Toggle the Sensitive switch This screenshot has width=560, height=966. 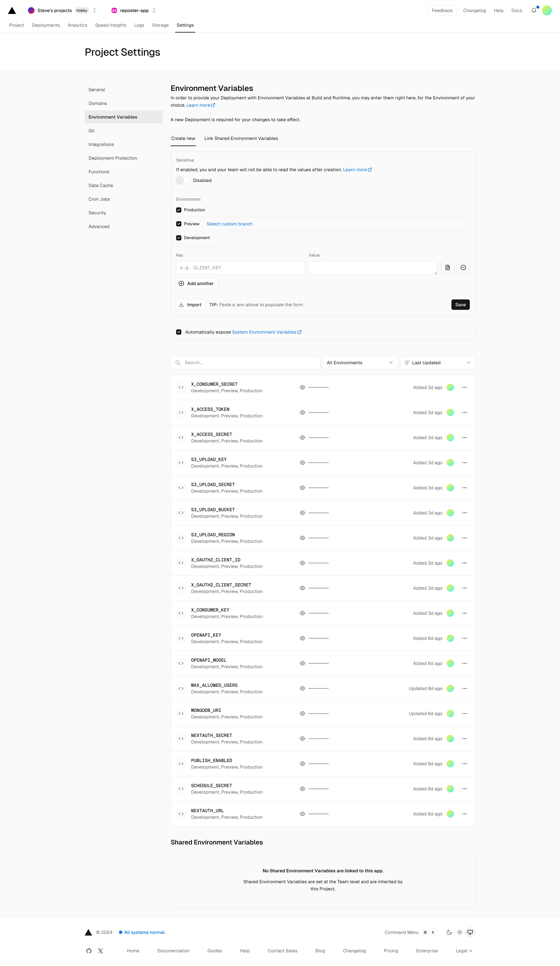pos(183,180)
